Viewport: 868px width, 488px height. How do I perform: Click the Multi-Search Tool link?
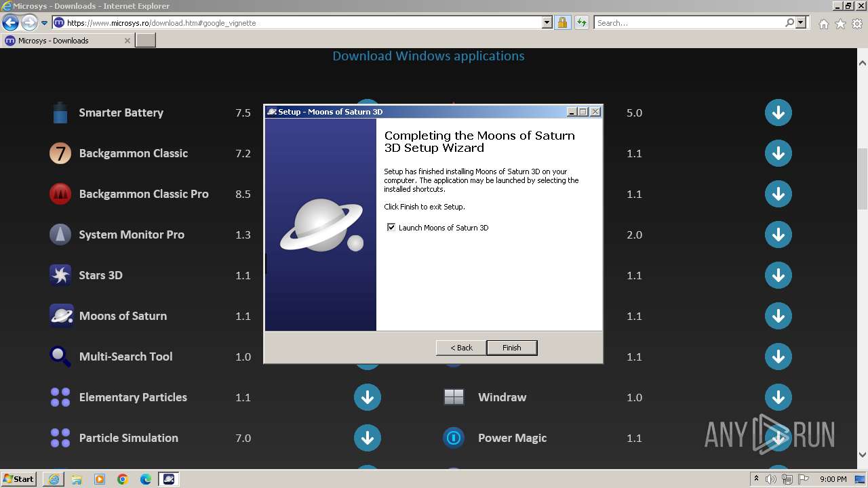pyautogui.click(x=125, y=357)
